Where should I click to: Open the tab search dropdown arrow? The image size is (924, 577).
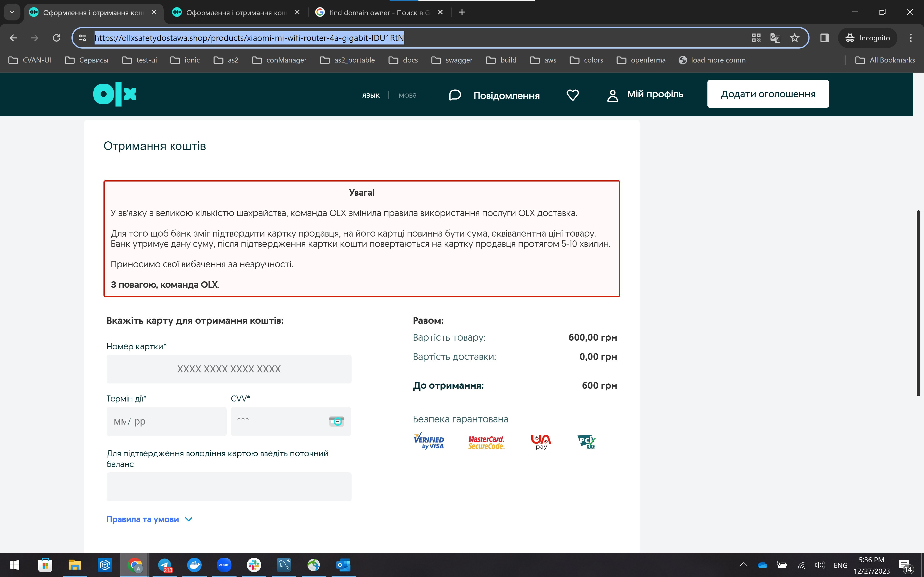click(x=12, y=12)
